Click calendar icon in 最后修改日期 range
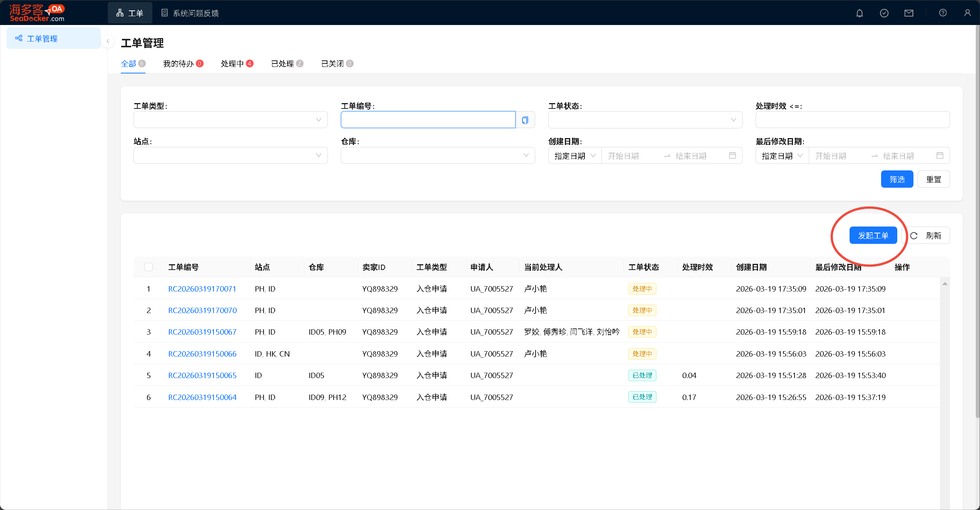 click(x=940, y=155)
